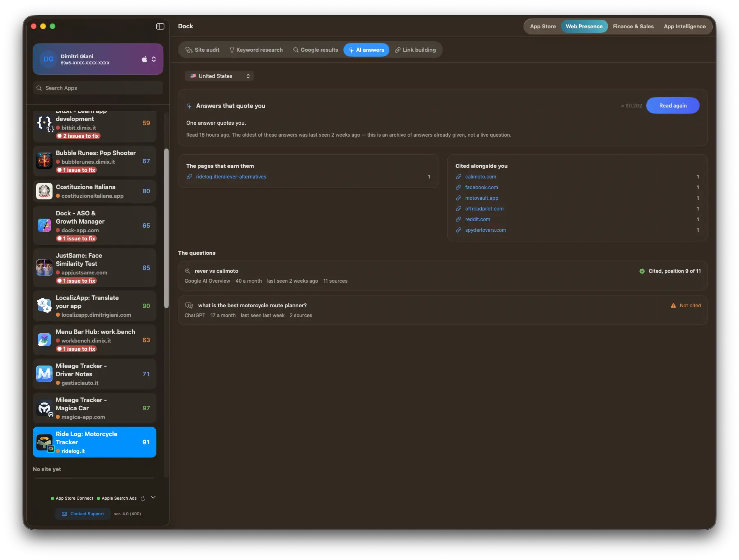Select the Dock - ASO & Growth Manager icon
Screen dimensions: 739x560
point(44,225)
